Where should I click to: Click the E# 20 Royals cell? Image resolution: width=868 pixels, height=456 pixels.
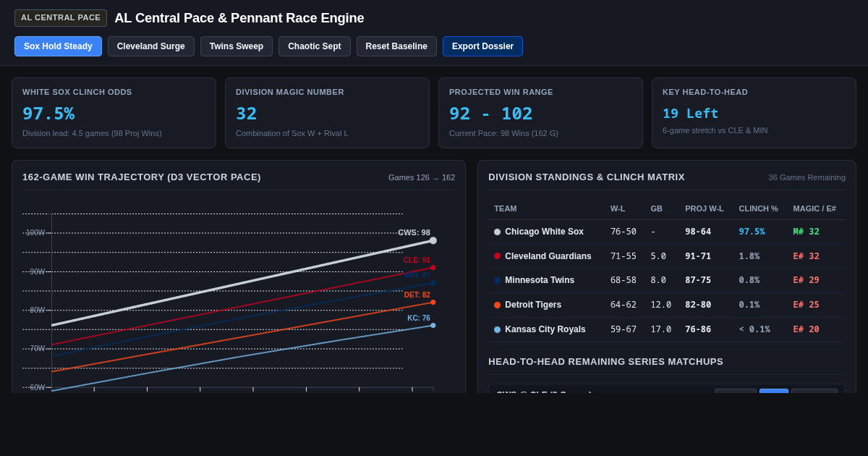point(806,330)
